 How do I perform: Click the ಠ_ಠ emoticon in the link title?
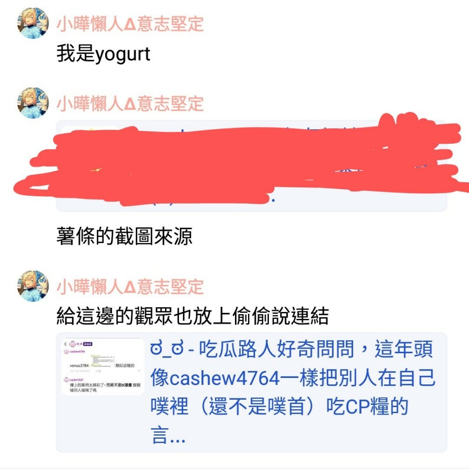coord(167,349)
